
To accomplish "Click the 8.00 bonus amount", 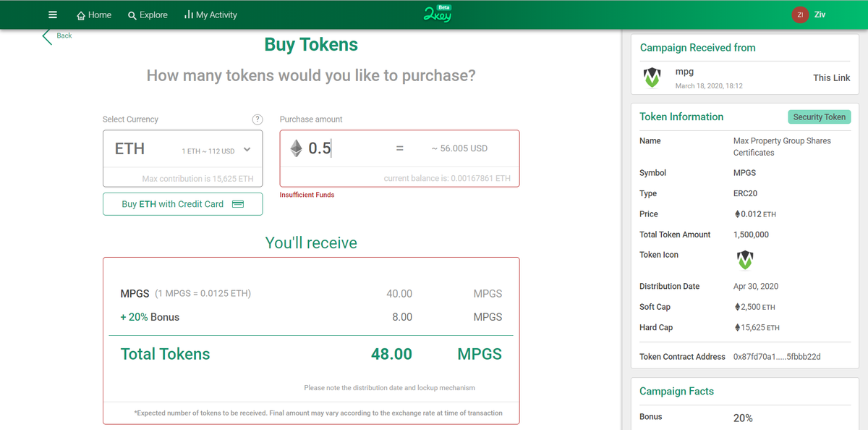I will click(x=402, y=317).
